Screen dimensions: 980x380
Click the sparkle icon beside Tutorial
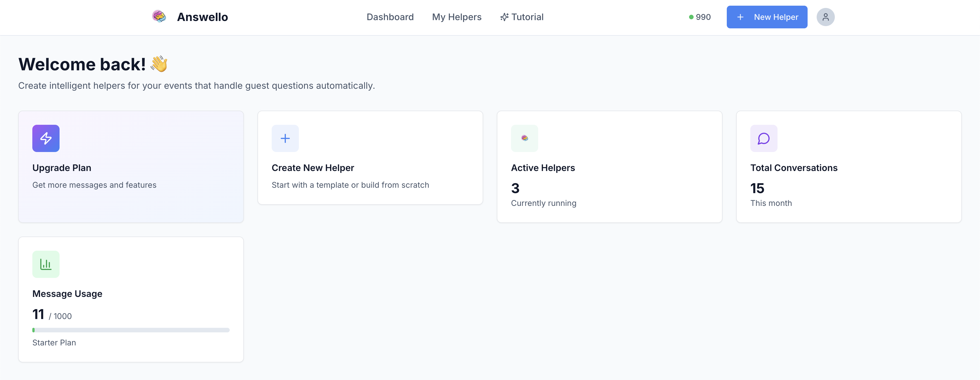pyautogui.click(x=504, y=17)
